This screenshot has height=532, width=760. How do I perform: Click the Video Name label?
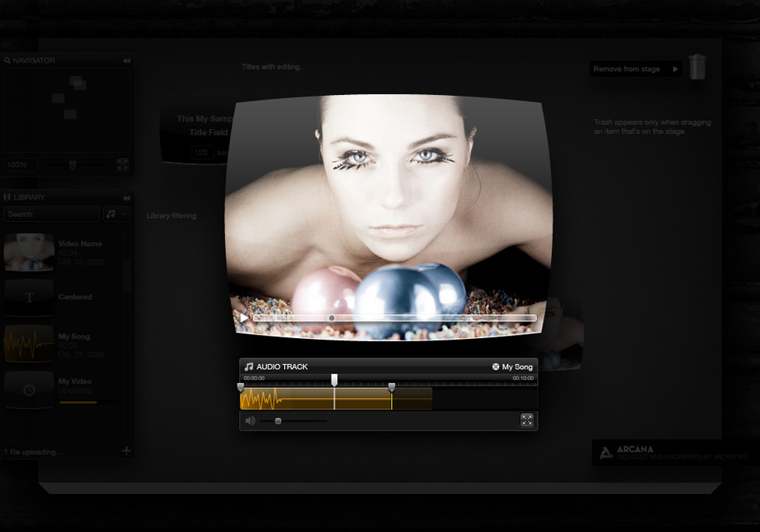point(80,244)
